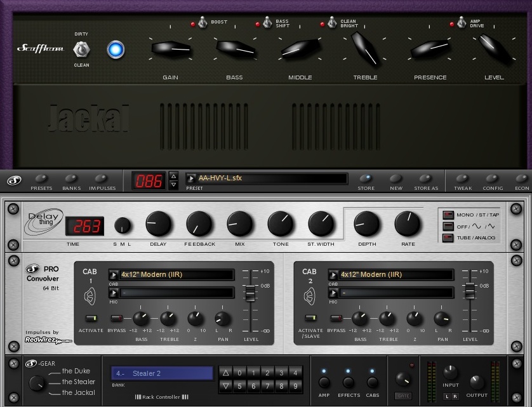Click Cab 1 Pan knob
The width and height of the screenshot is (532, 407).
223,319
